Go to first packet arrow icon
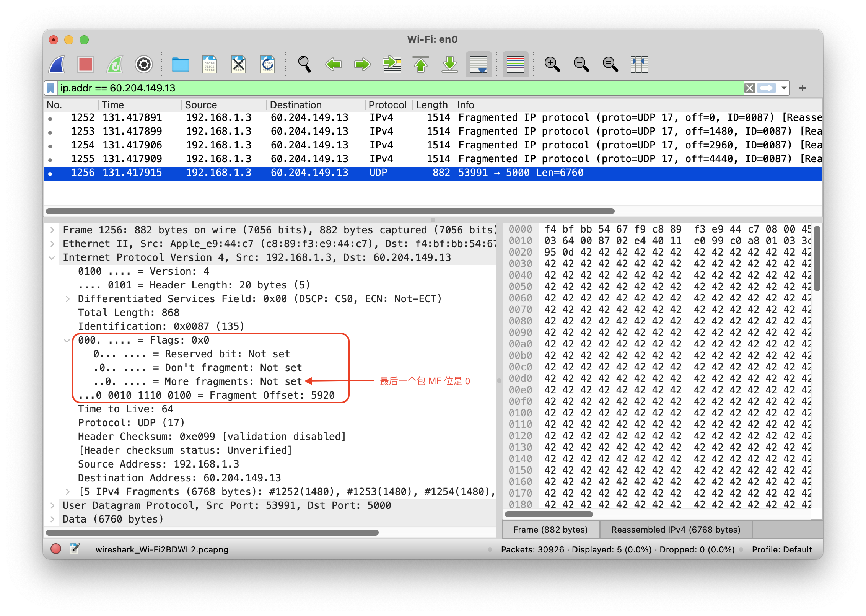 pyautogui.click(x=421, y=64)
